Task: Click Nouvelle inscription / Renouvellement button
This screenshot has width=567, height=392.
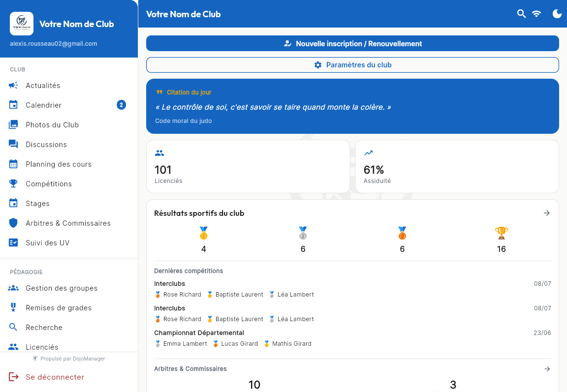Action: pos(352,43)
